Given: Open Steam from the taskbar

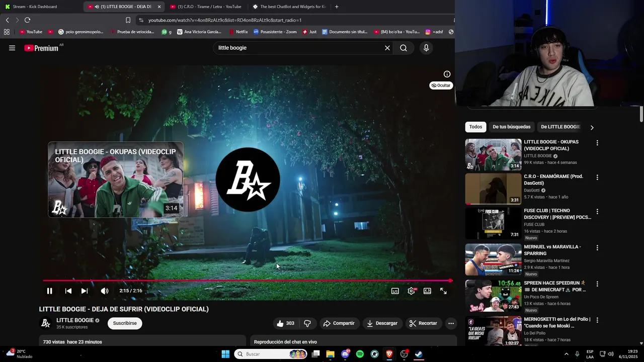Looking at the screenshot, I should pos(419,354).
